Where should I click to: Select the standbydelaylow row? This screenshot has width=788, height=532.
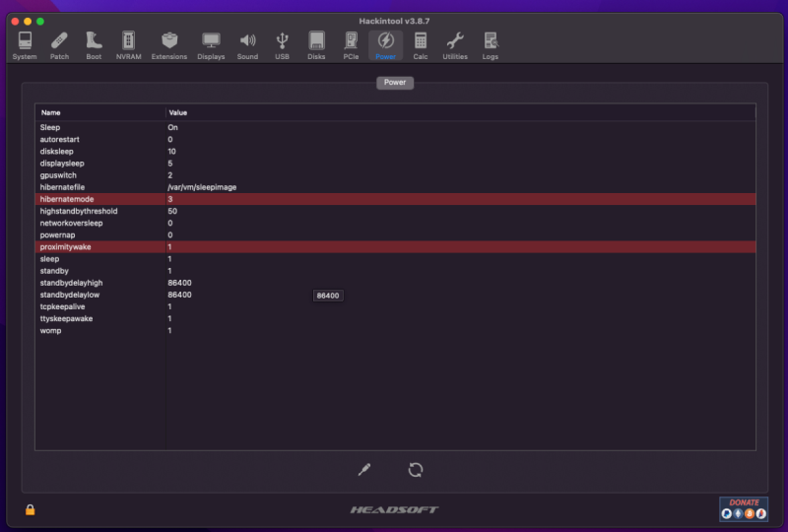click(396, 295)
